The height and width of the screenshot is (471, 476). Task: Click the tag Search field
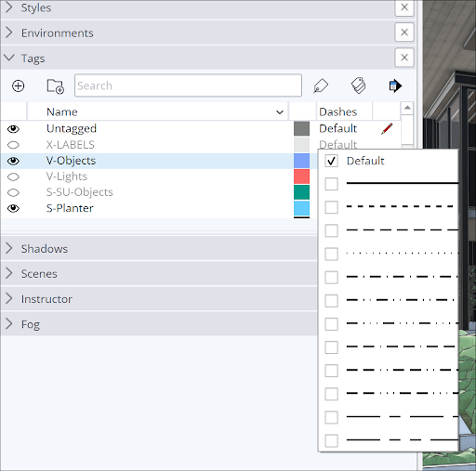(x=188, y=85)
